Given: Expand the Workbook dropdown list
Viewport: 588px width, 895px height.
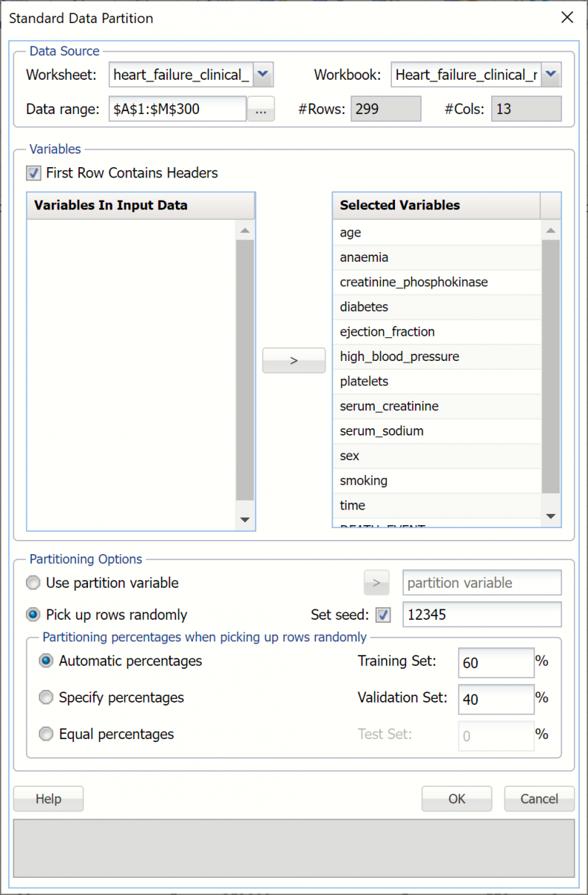Looking at the screenshot, I should [x=551, y=75].
